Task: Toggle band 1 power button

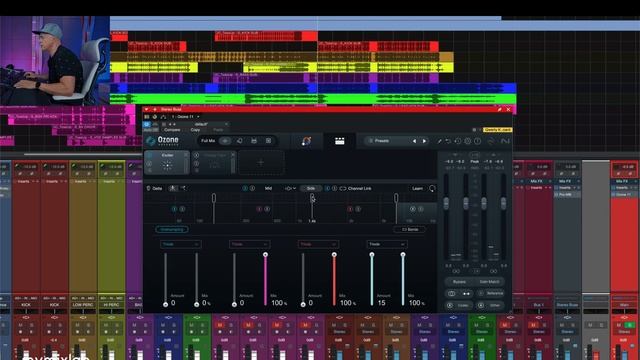Action: tap(174, 209)
